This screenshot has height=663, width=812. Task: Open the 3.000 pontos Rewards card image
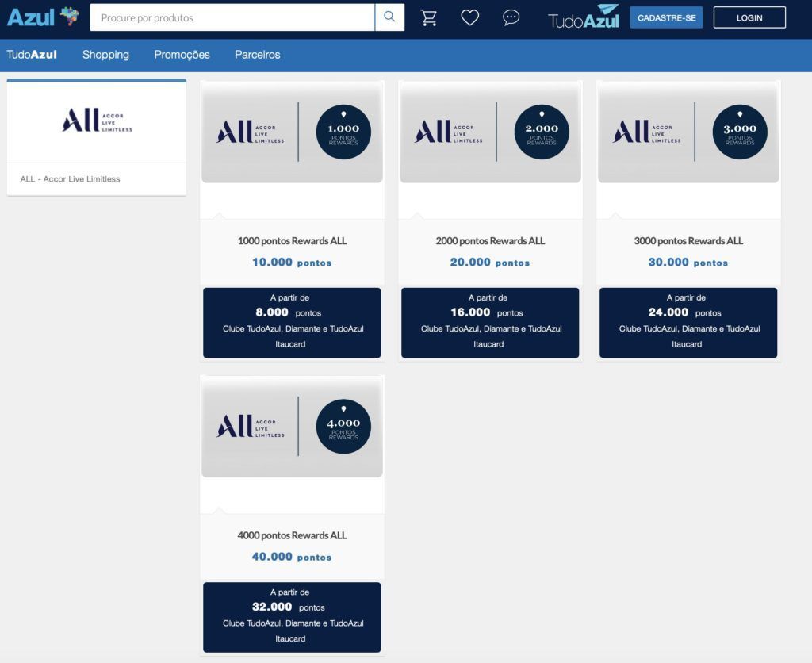[x=689, y=132]
